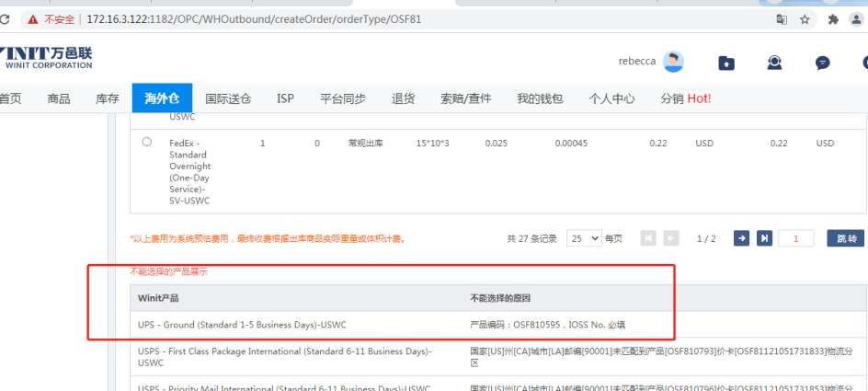Image resolution: width=868 pixels, height=391 pixels.
Task: Open the customer service headset icon
Action: pos(774,63)
